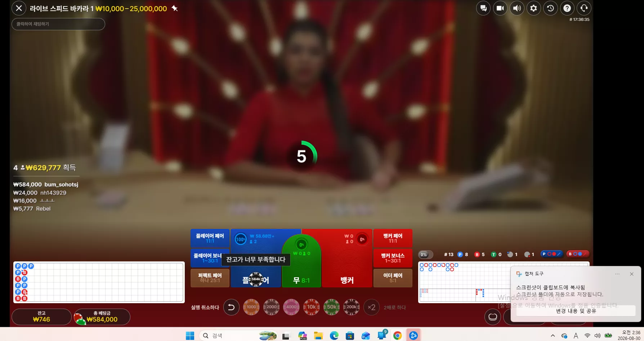Open the live chat panel icon
This screenshot has width=644, height=341.
coord(483,8)
